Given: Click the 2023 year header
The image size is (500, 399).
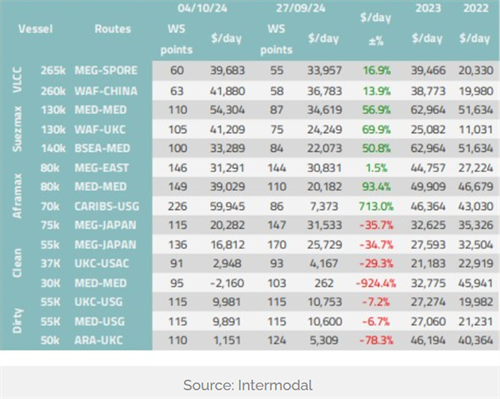Looking at the screenshot, I should 428,8.
